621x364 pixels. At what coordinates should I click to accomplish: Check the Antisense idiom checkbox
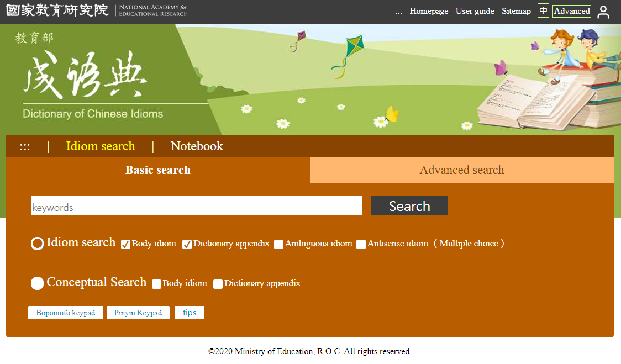pyautogui.click(x=361, y=244)
